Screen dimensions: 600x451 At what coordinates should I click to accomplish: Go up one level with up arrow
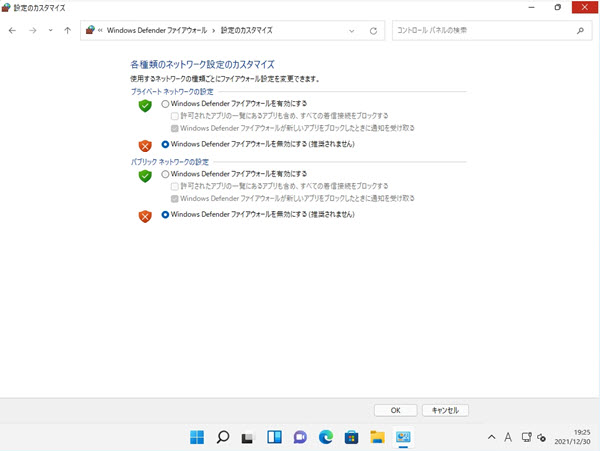67,31
